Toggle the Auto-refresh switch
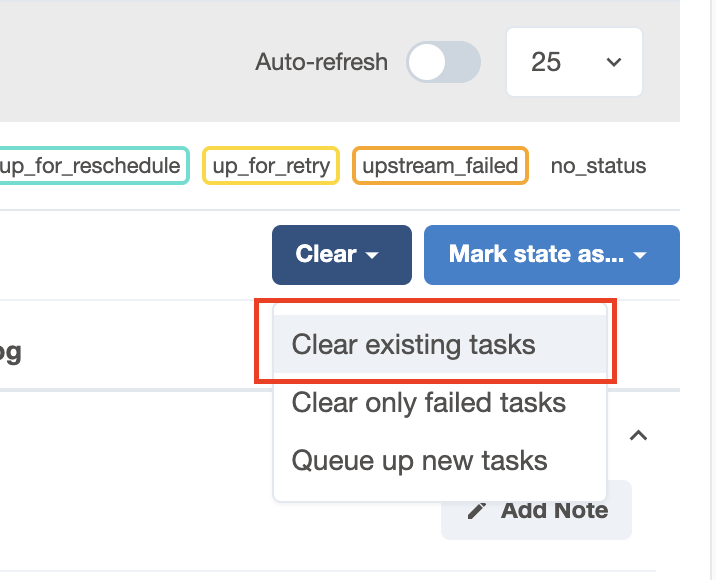This screenshot has width=716, height=580. [x=443, y=62]
